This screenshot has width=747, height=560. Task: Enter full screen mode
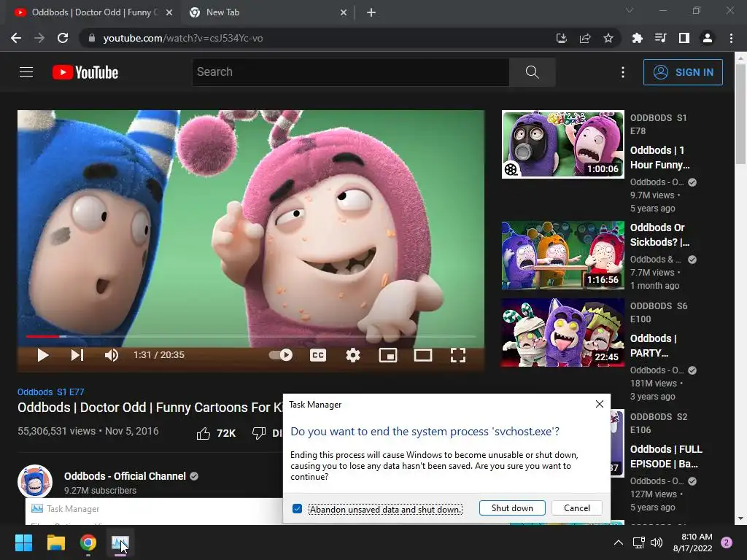[458, 355]
